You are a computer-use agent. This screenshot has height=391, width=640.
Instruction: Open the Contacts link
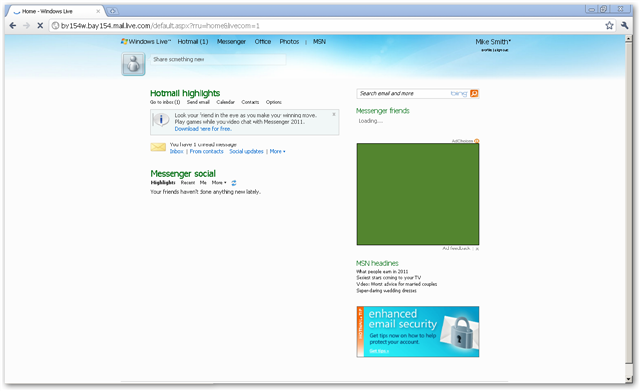(x=250, y=102)
